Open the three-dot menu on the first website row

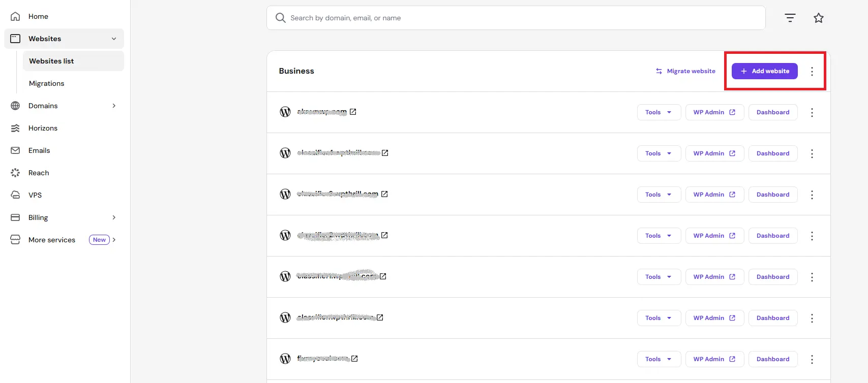[812, 112]
